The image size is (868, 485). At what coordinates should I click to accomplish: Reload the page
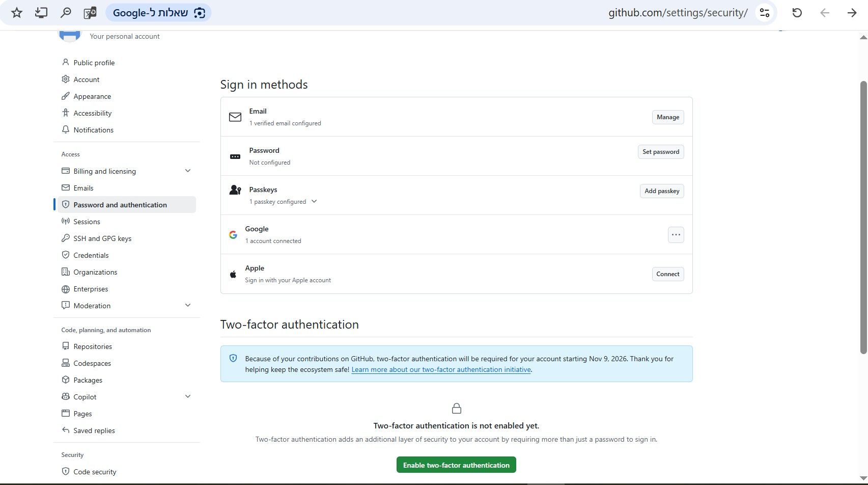[x=797, y=13]
